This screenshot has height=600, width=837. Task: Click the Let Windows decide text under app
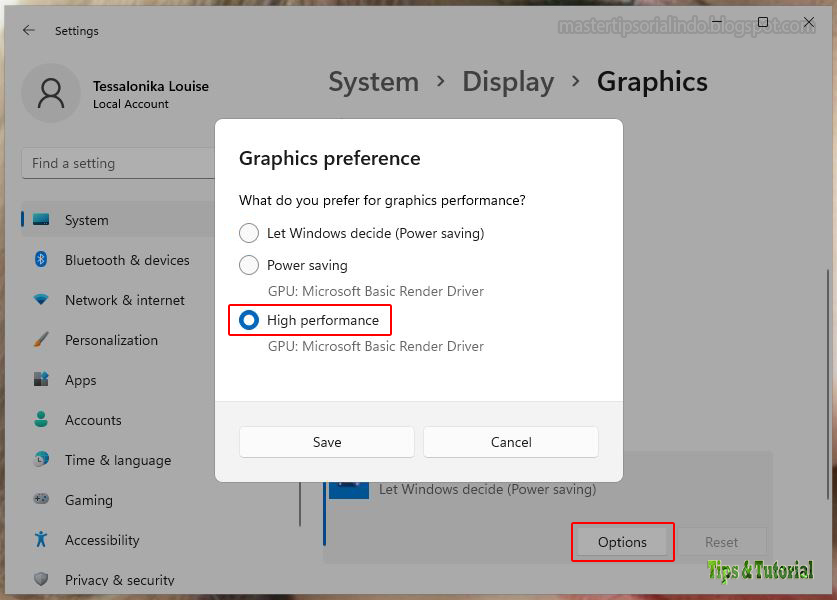(487, 489)
